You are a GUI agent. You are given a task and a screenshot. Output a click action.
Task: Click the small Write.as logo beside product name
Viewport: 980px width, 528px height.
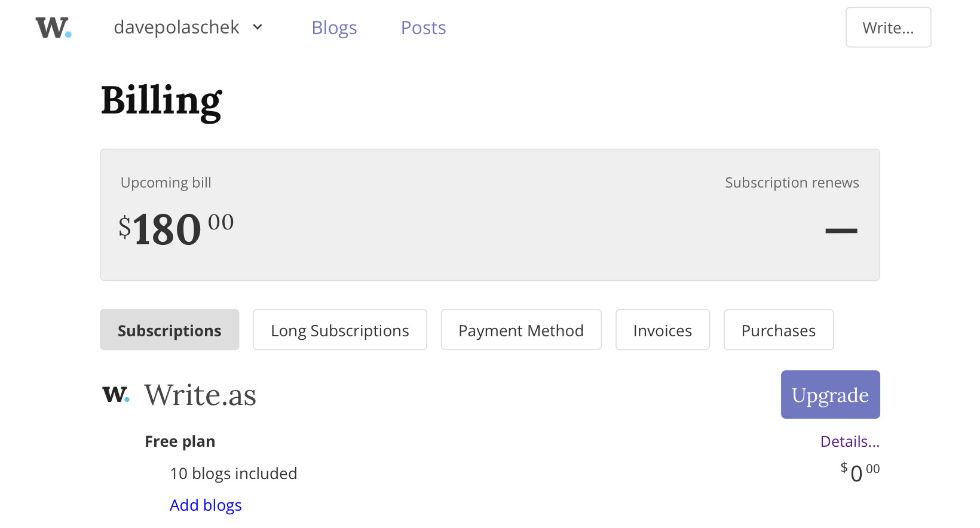116,394
